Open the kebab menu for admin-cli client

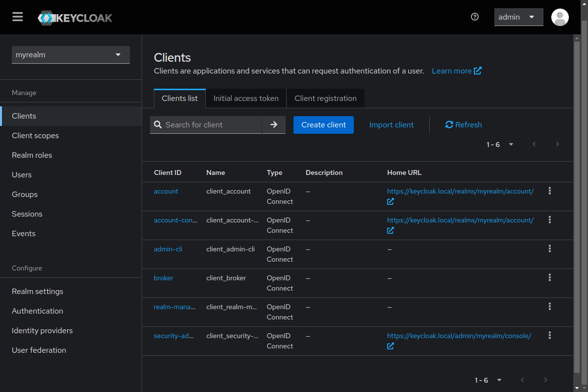(549, 249)
